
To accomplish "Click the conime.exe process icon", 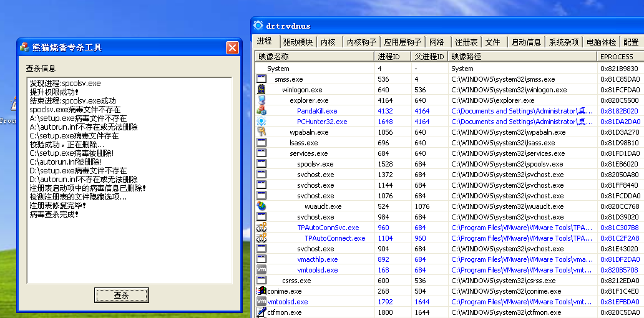I will coord(261,291).
